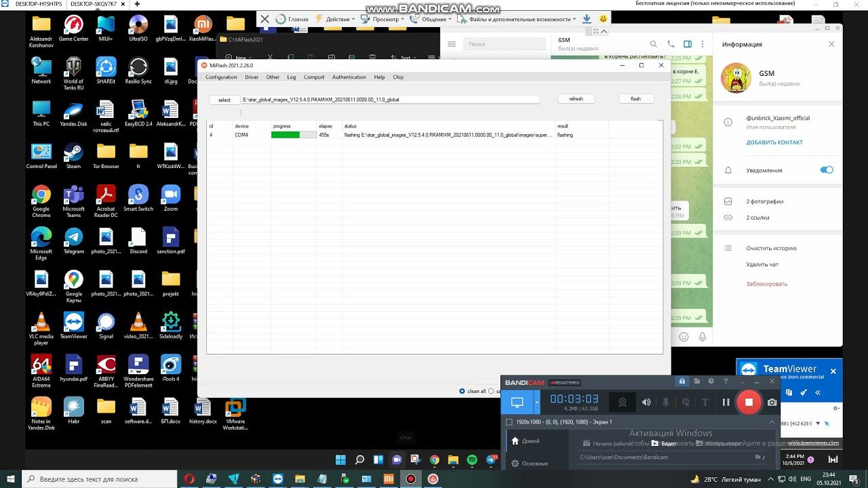This screenshot has height=488, width=868.
Task: Click the MiFlash firmware path field
Action: [x=390, y=100]
